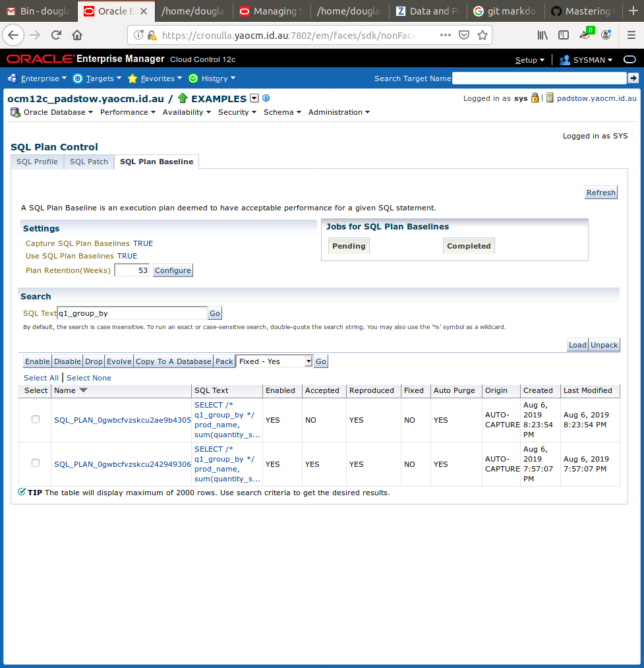Open a new browser tab with plus

(x=633, y=11)
